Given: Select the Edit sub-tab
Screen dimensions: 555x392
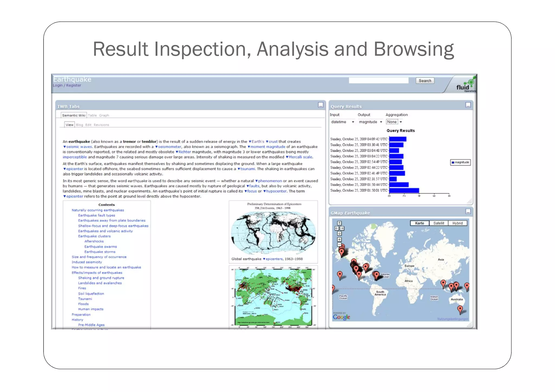Looking at the screenshot, I should point(88,125).
